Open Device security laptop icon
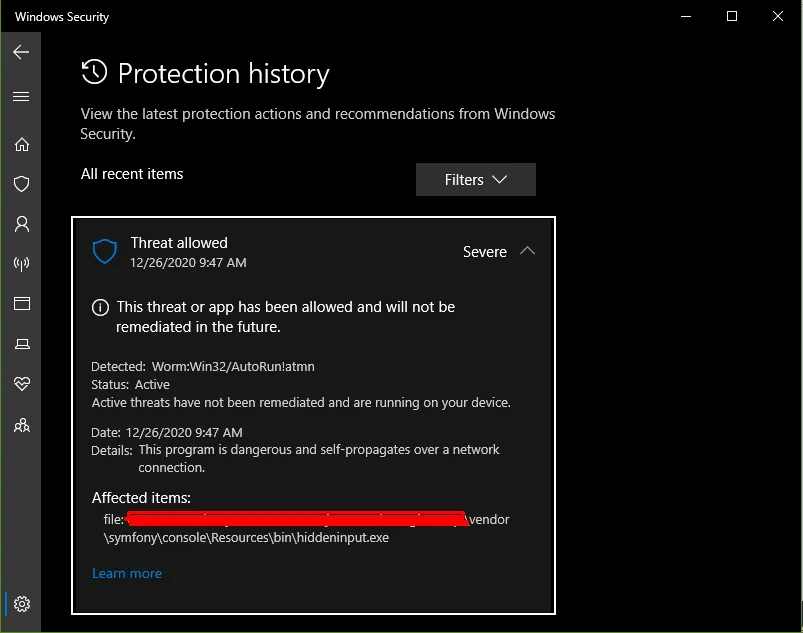 click(21, 344)
